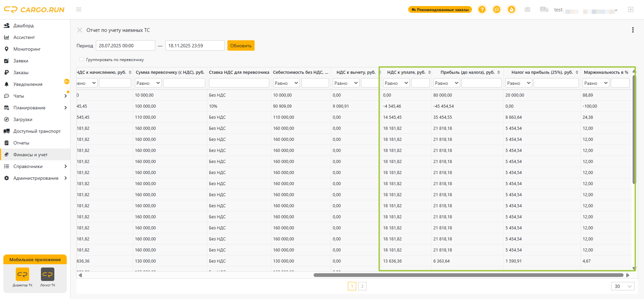Open the help question mark icon
The image size is (644, 299).
pyautogui.click(x=482, y=9)
